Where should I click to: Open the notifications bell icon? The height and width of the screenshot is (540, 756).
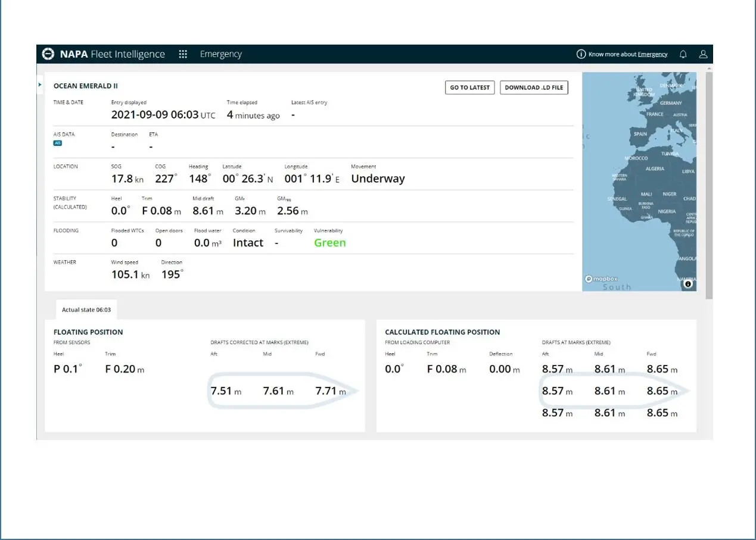pyautogui.click(x=683, y=54)
